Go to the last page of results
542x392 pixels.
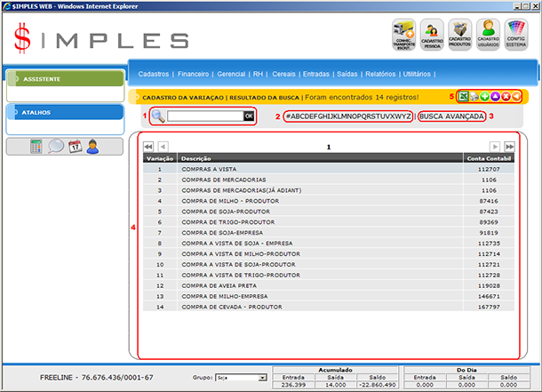509,146
